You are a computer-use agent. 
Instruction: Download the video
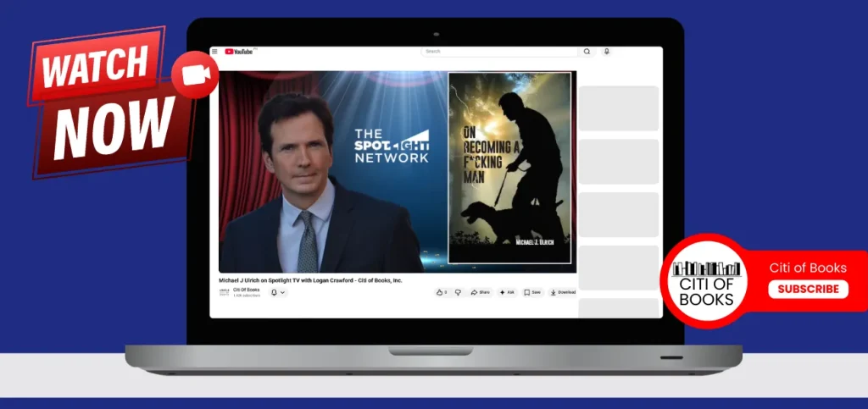pyautogui.click(x=563, y=292)
